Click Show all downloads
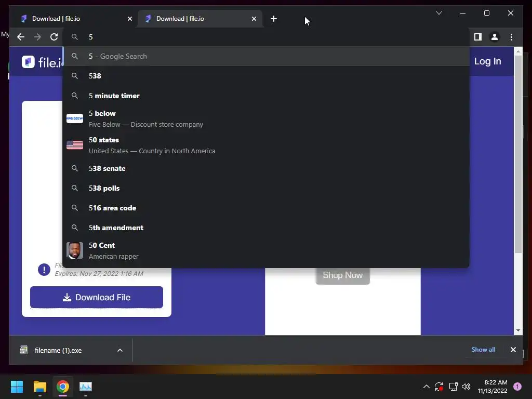 click(483, 350)
